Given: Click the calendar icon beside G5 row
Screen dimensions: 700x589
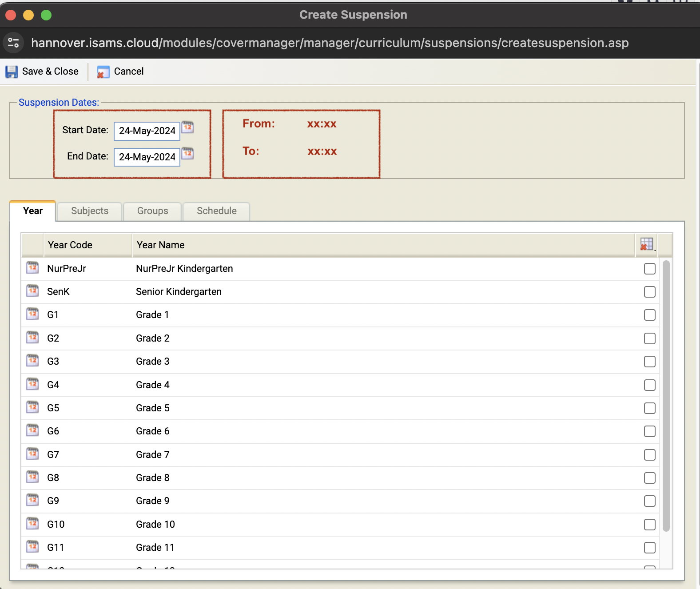Looking at the screenshot, I should tap(32, 407).
